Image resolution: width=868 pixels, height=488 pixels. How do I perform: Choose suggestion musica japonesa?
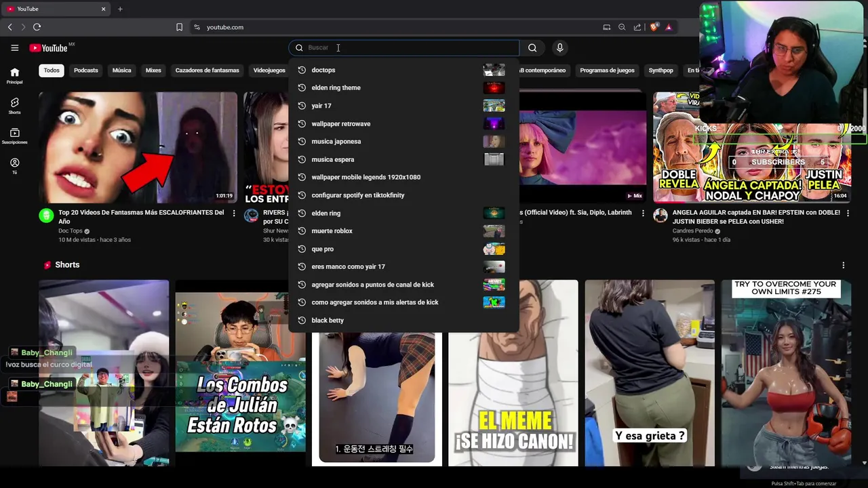(403, 141)
